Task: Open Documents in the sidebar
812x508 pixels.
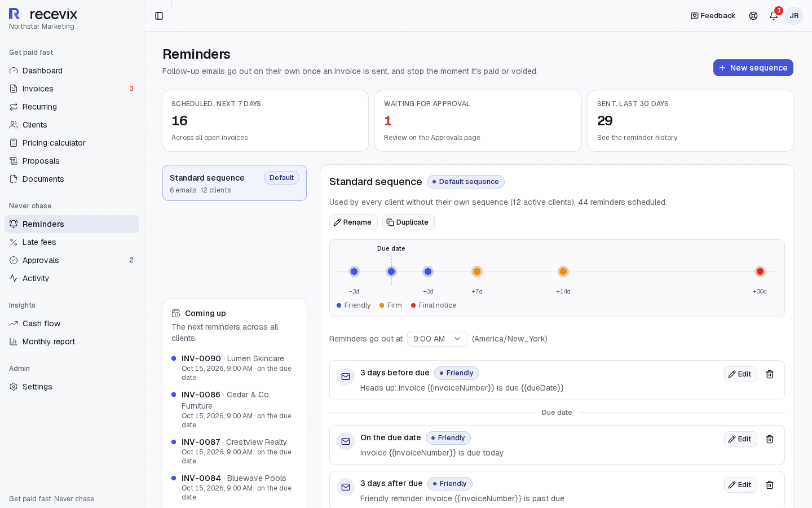Action: coord(72,179)
